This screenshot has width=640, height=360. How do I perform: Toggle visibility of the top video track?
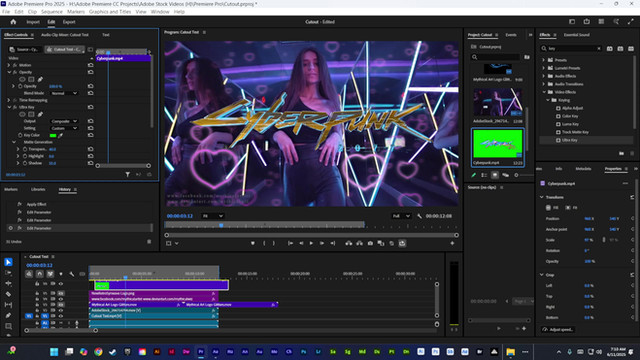(61, 284)
